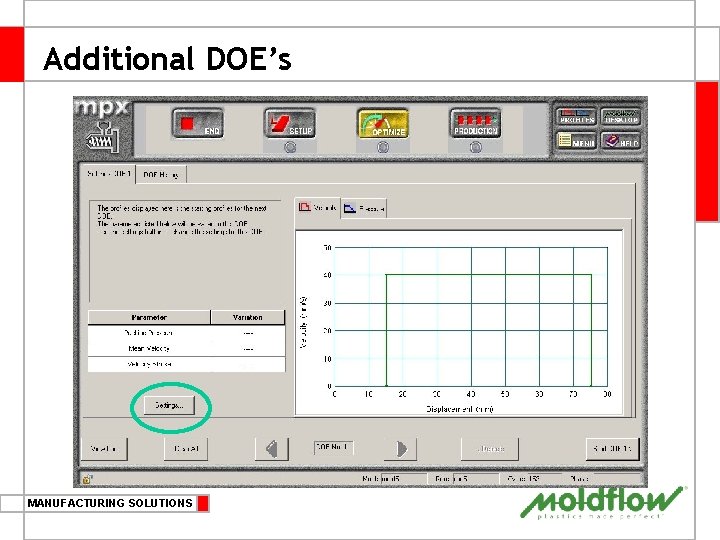Screen dimensions: 720x540
Task: Go to previous DOE with left arrow
Action: 272,449
